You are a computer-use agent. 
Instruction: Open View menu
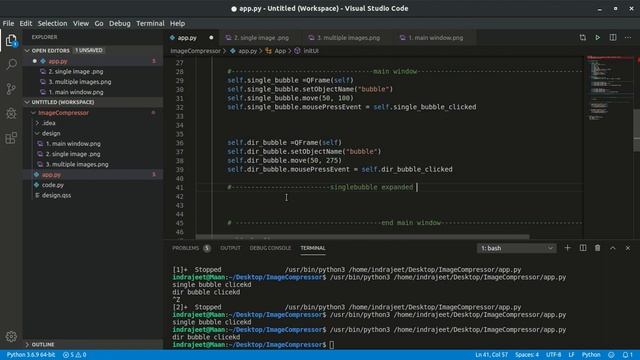[81, 23]
